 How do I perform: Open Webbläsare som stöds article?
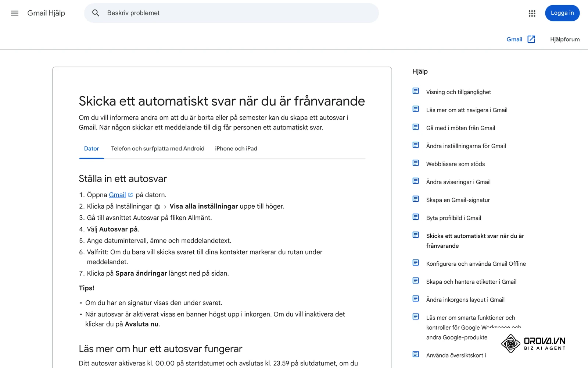coord(455,164)
